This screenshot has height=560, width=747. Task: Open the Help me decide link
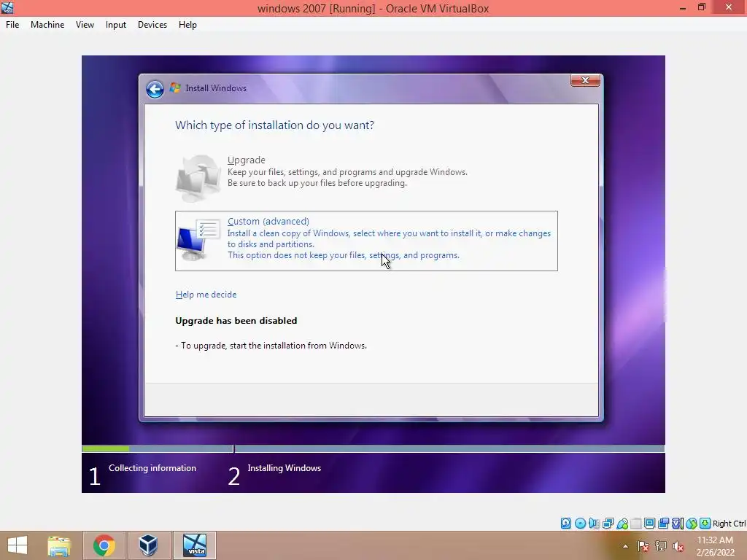point(206,295)
